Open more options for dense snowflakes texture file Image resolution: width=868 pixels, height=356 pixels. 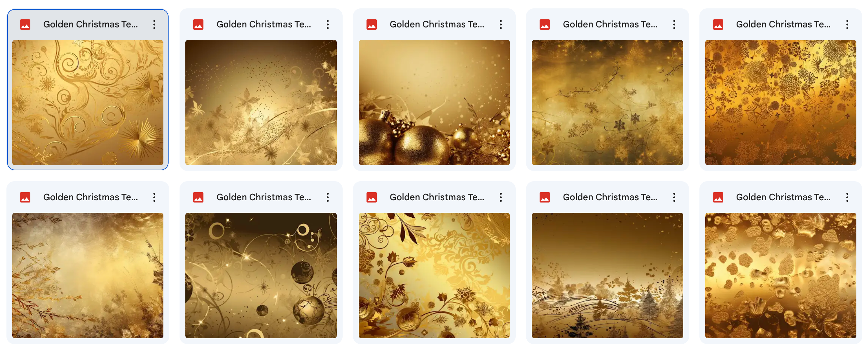pos(847,25)
